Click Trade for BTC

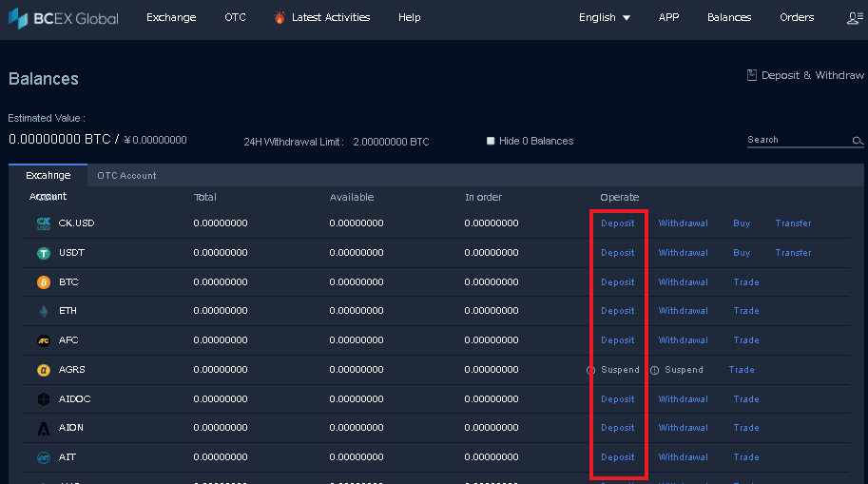click(746, 281)
